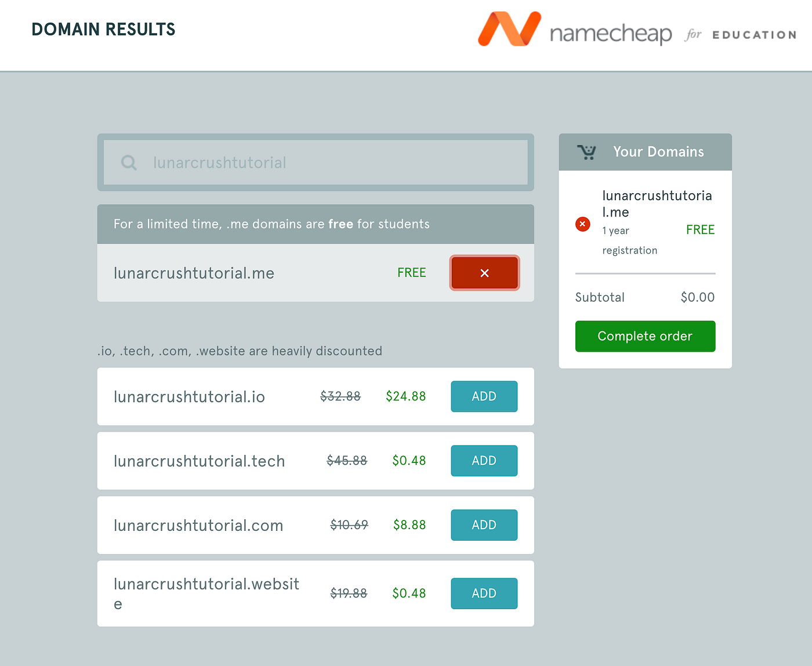Click the DOMAIN RESULTS heading

coord(103,29)
